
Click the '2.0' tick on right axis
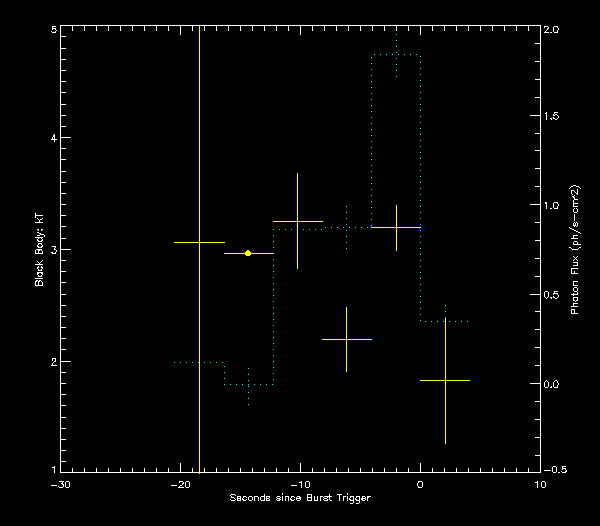pos(552,30)
